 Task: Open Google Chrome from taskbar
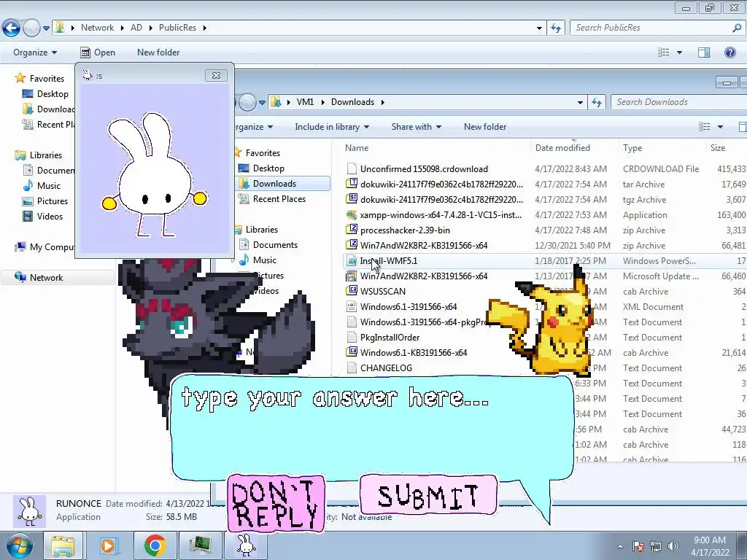[x=155, y=545]
